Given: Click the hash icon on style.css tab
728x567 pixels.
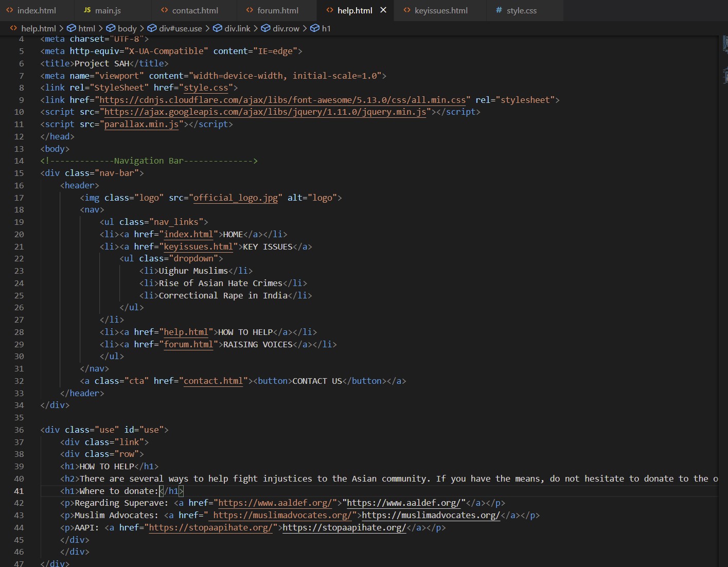Looking at the screenshot, I should [499, 10].
